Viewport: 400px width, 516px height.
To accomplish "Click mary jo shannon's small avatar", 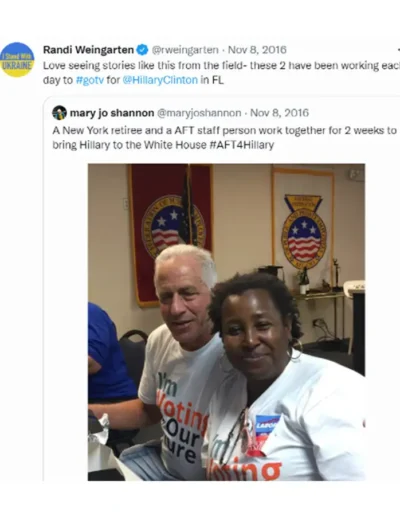I will point(59,113).
